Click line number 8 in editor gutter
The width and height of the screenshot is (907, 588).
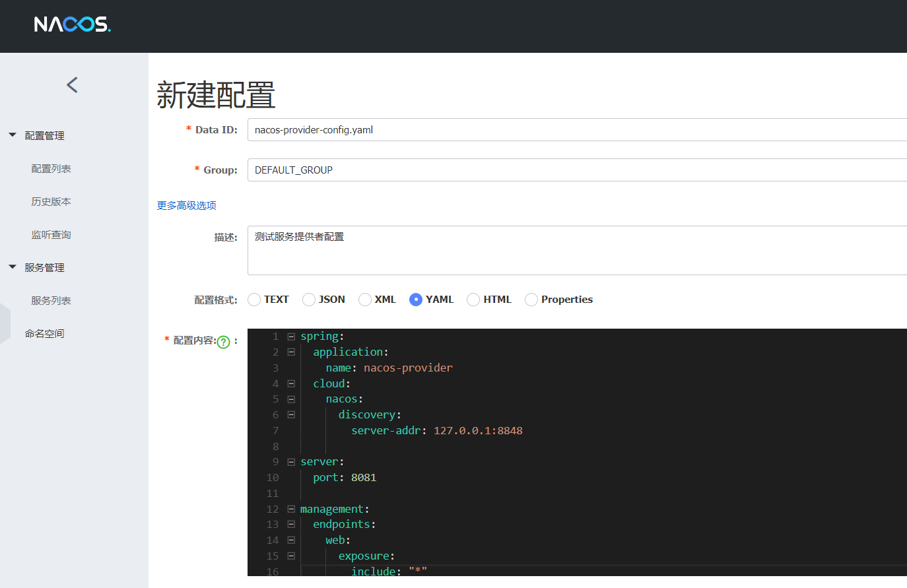click(x=276, y=446)
